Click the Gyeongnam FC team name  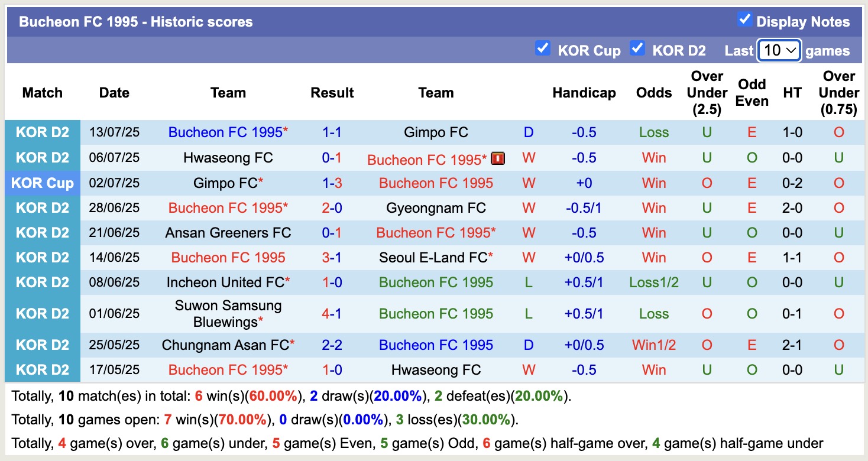click(436, 207)
